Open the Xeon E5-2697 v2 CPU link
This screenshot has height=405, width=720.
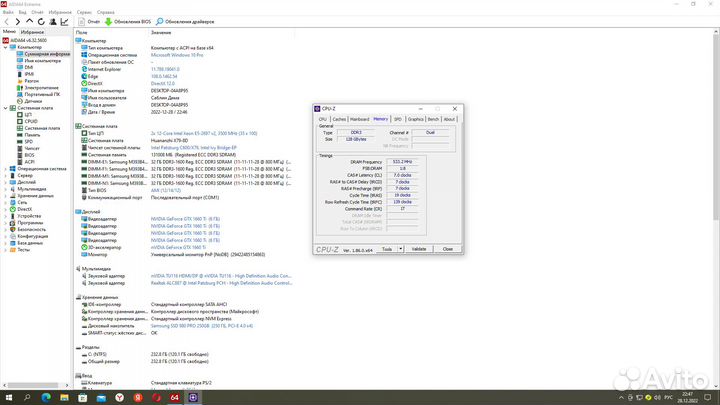point(204,133)
